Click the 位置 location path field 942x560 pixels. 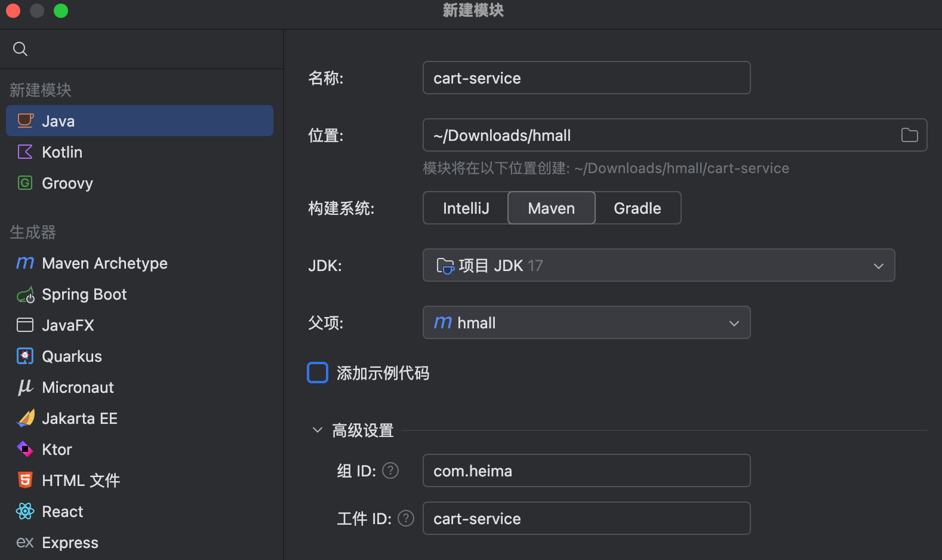pos(675,135)
